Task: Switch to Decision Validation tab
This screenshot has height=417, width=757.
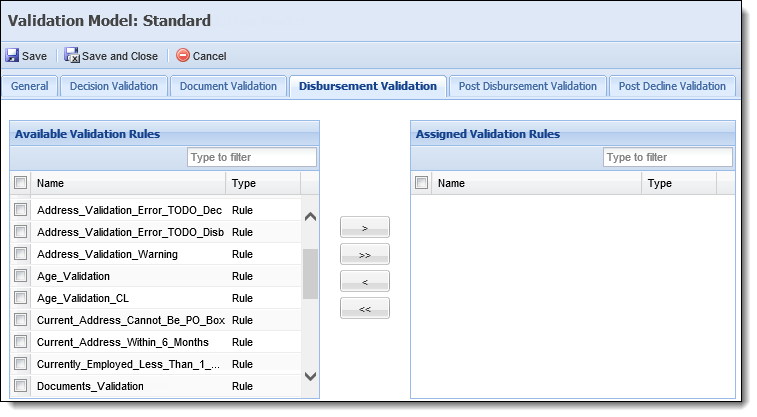Action: click(x=114, y=86)
